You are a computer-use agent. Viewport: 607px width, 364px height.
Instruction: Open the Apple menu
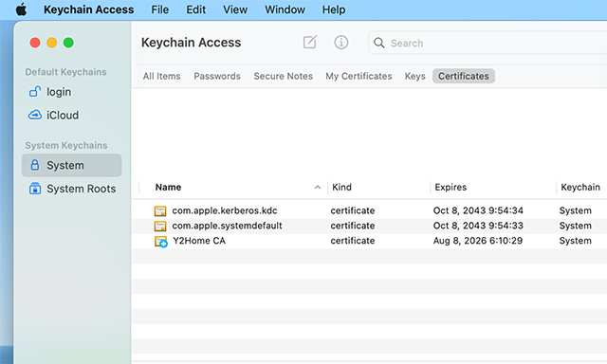pyautogui.click(x=21, y=9)
